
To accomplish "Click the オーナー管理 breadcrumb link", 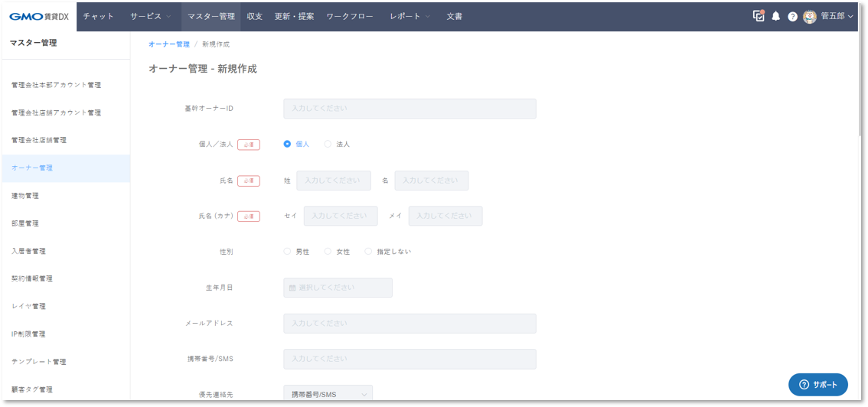I will pos(169,44).
